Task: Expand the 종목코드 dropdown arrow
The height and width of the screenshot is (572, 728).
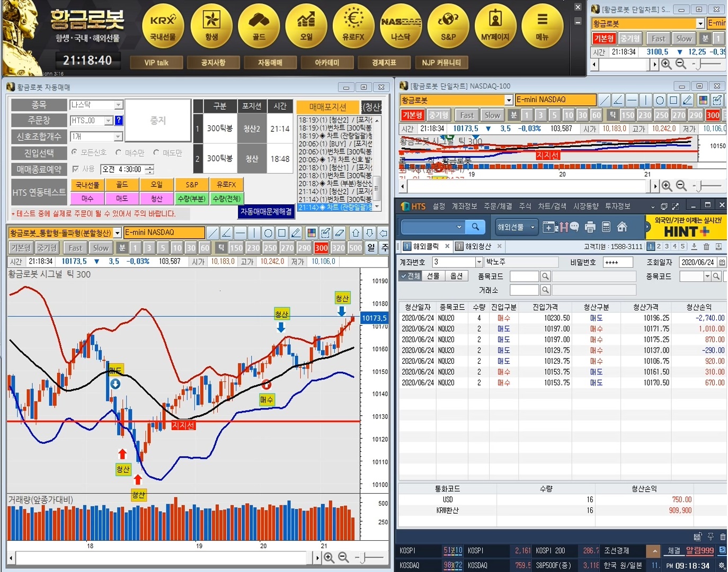Action: 707,276
